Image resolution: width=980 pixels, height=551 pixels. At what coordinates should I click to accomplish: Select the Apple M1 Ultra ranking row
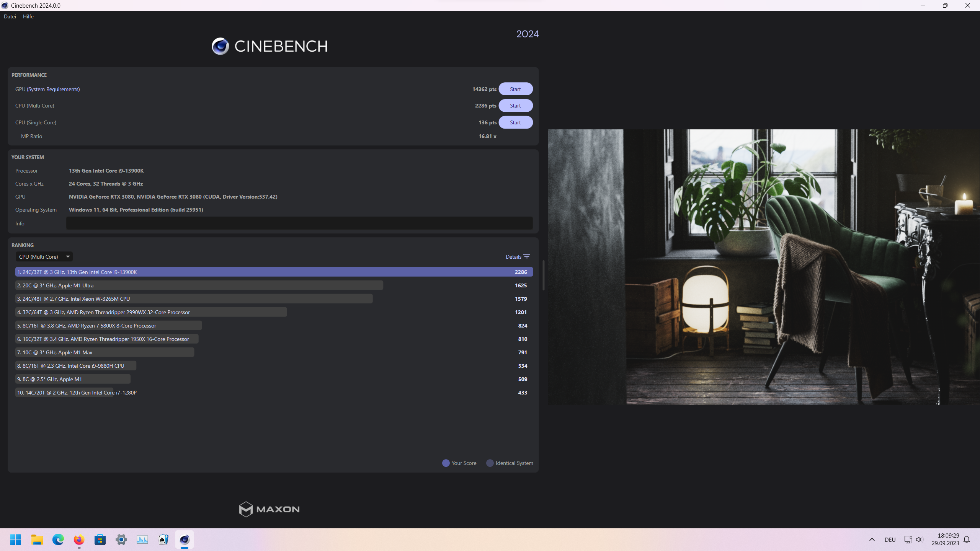tap(274, 285)
